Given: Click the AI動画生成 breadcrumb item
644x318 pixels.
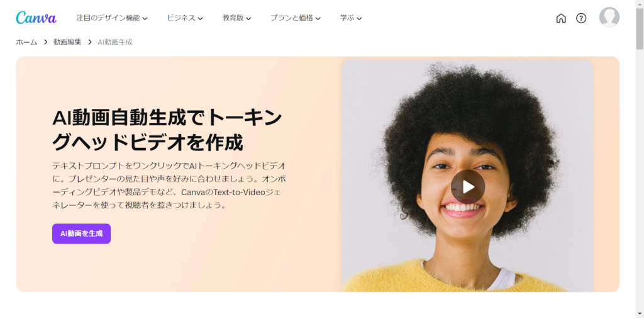Looking at the screenshot, I should point(115,42).
